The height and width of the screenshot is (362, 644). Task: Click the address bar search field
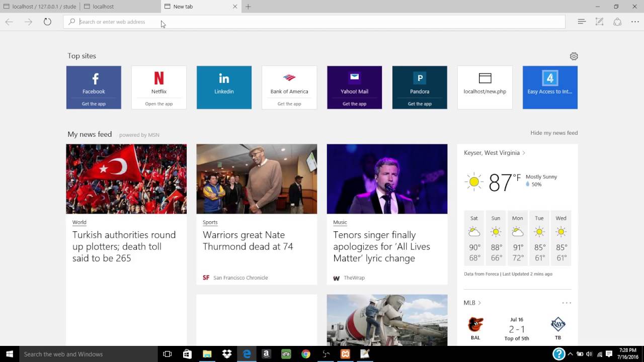(x=314, y=22)
